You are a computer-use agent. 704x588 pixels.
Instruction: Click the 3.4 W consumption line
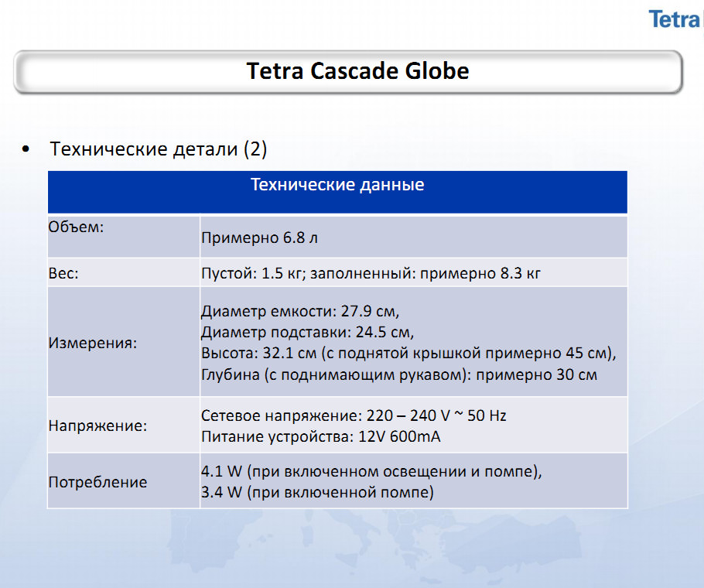click(x=317, y=492)
